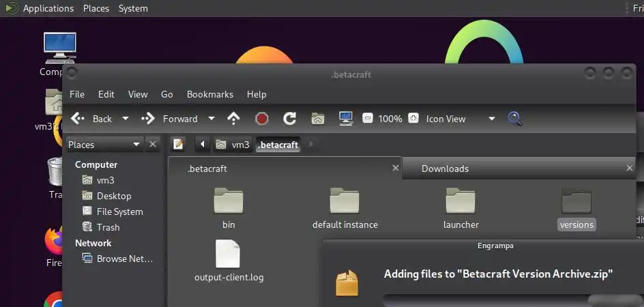Zoom out with the minus icon
This screenshot has width=644, height=307.
[x=368, y=118]
